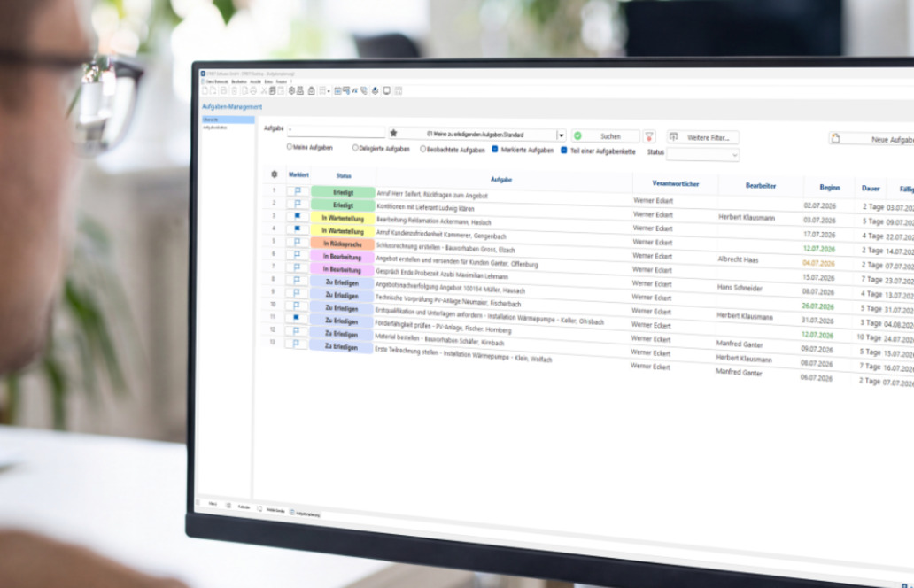The width and height of the screenshot is (914, 588).
Task: Toggle the flag for 'Material bestellen' row
Action: click(298, 331)
